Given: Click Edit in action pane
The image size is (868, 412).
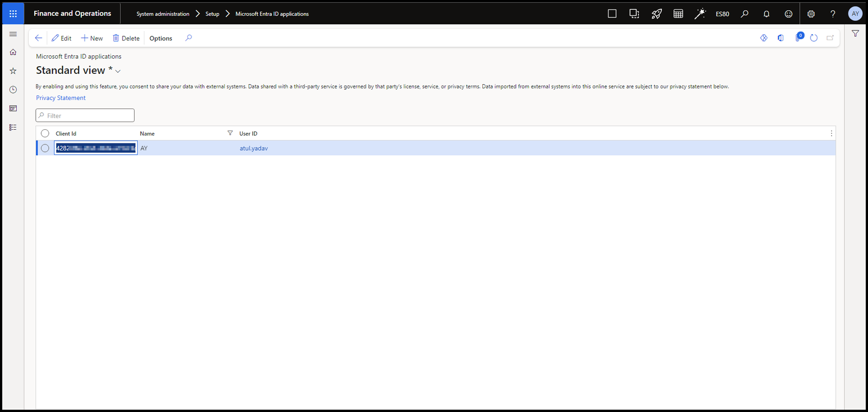Looking at the screenshot, I should [61, 38].
